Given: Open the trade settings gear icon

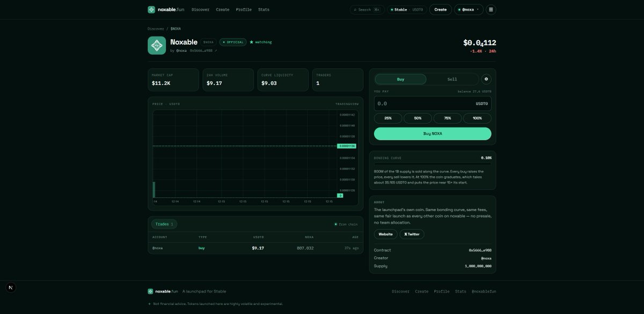Looking at the screenshot, I should point(486,79).
